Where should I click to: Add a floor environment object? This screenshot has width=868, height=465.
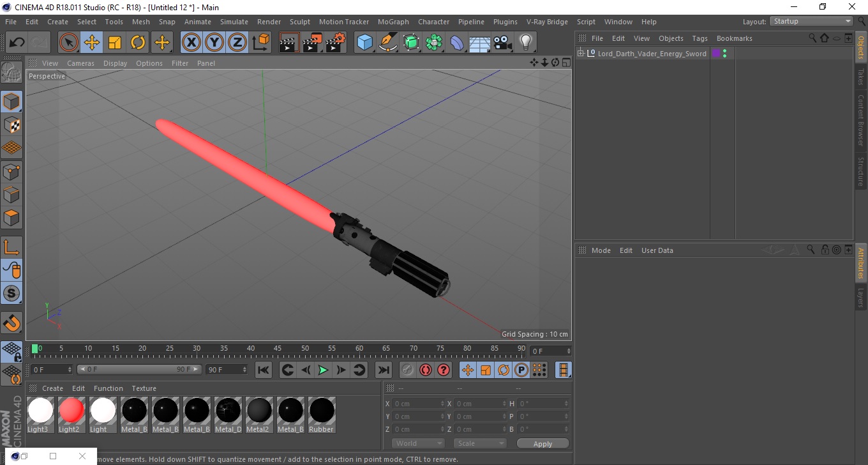(480, 43)
